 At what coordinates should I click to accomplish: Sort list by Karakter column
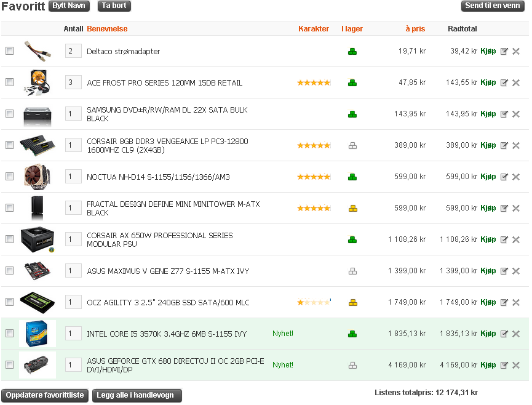coord(314,29)
